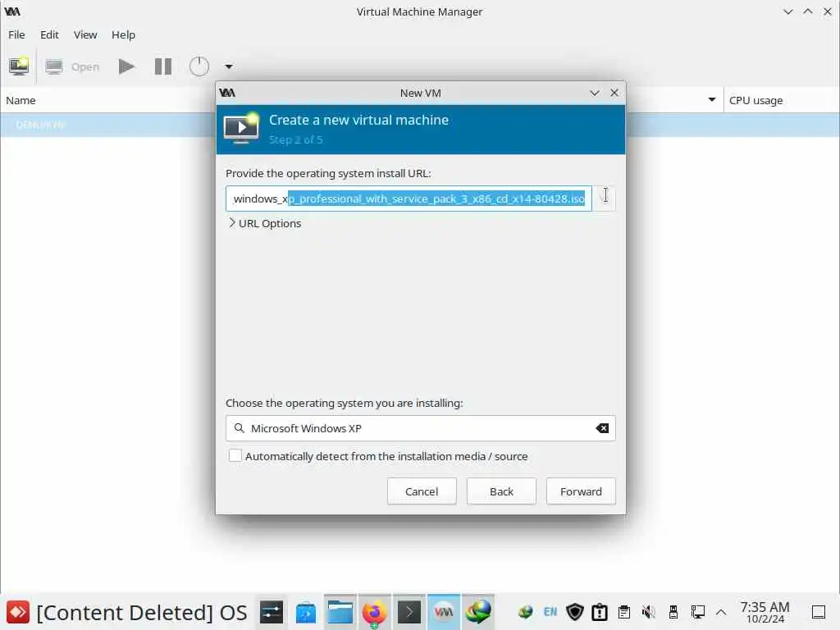This screenshot has height=630, width=840.
Task: Minimize the New VM dialog using chevron
Action: [x=595, y=93]
